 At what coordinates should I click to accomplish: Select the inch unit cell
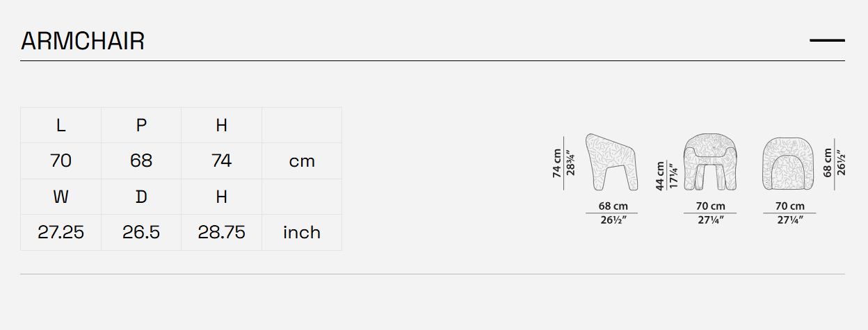point(302,233)
